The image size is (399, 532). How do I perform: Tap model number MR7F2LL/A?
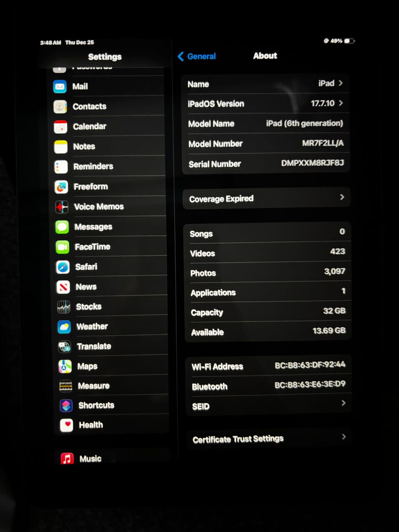click(x=323, y=143)
